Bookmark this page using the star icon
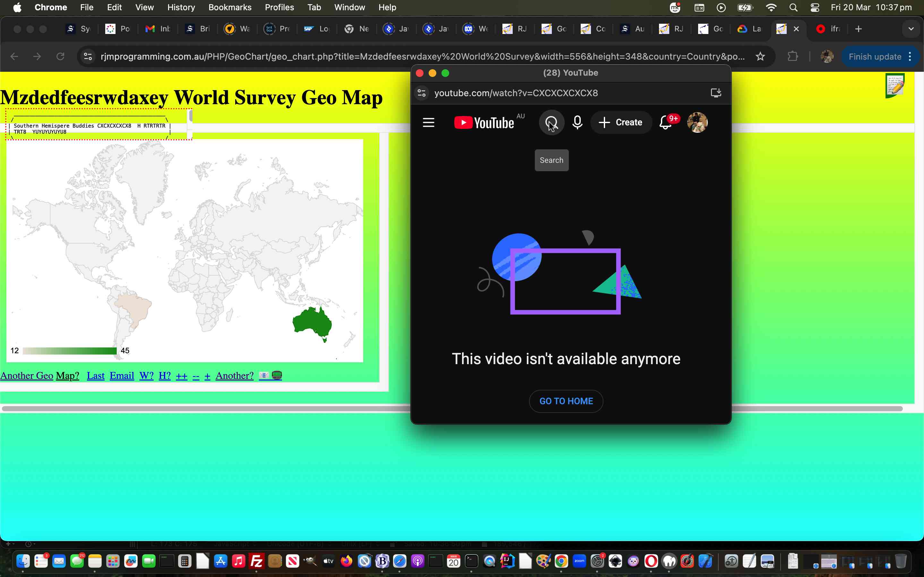This screenshot has width=924, height=577. click(760, 56)
